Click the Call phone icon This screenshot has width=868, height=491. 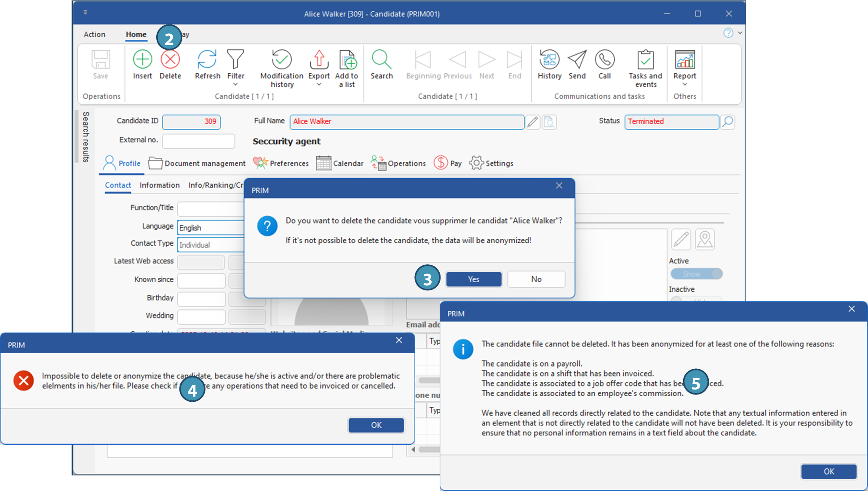(604, 60)
